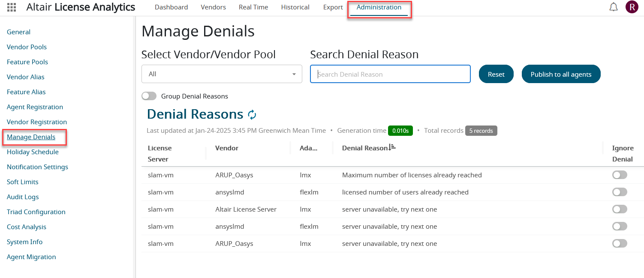Image resolution: width=644 pixels, height=278 pixels.
Task: Focus the Search Denial Reason field
Action: (x=390, y=74)
